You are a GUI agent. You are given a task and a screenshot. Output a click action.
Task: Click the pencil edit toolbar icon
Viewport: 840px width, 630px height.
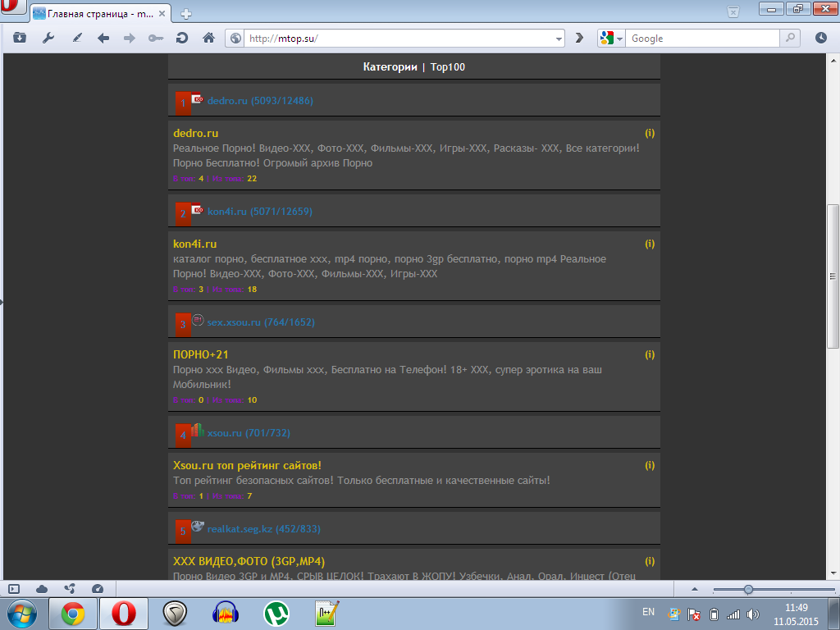pyautogui.click(x=77, y=38)
